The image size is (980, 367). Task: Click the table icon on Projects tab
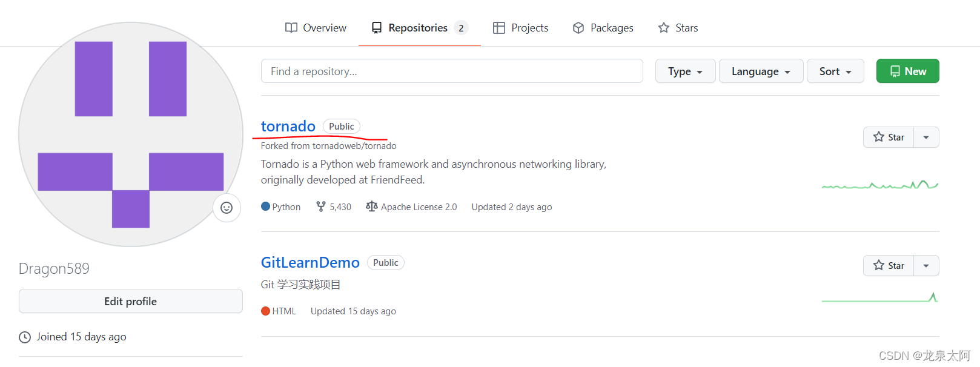499,28
